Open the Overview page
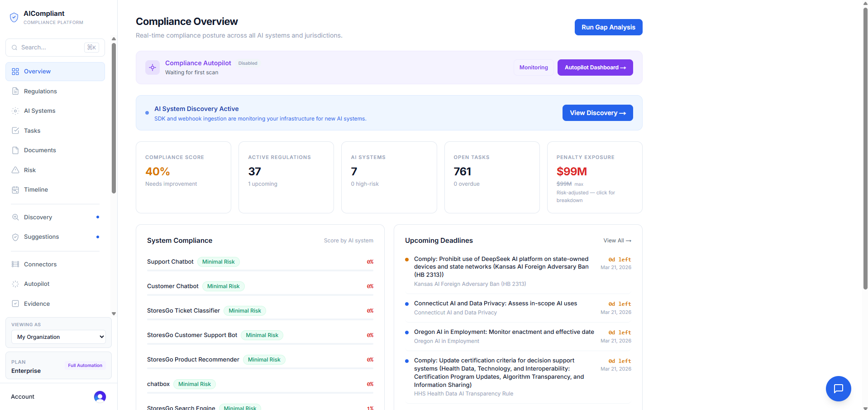Image resolution: width=868 pixels, height=410 pixels. tap(55, 72)
